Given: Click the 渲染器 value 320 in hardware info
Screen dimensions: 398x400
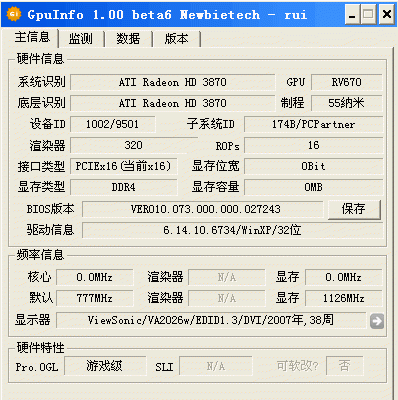Looking at the screenshot, I should coord(133,145).
